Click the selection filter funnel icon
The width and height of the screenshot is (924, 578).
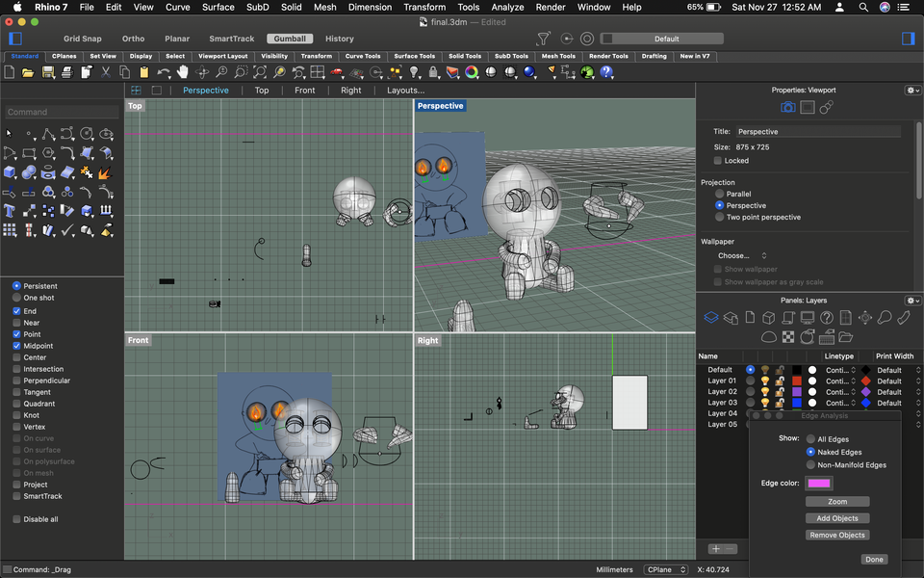544,39
